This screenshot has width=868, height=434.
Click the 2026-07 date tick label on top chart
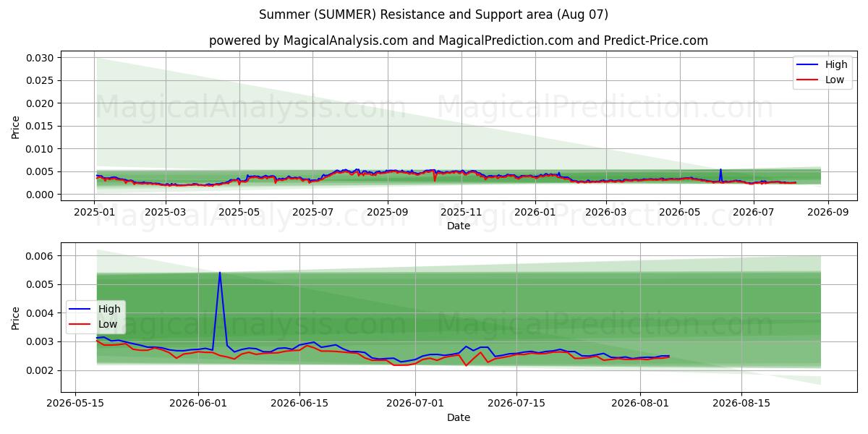click(753, 213)
